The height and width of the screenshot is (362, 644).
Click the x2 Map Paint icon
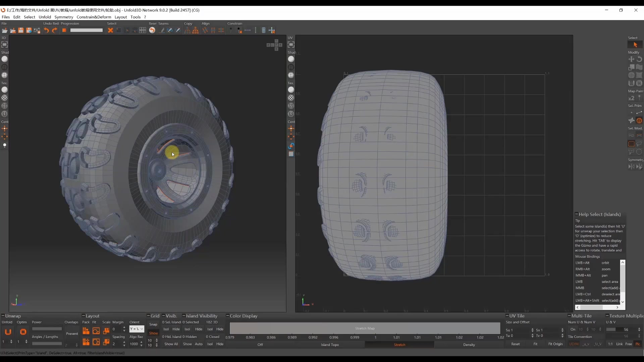click(631, 98)
